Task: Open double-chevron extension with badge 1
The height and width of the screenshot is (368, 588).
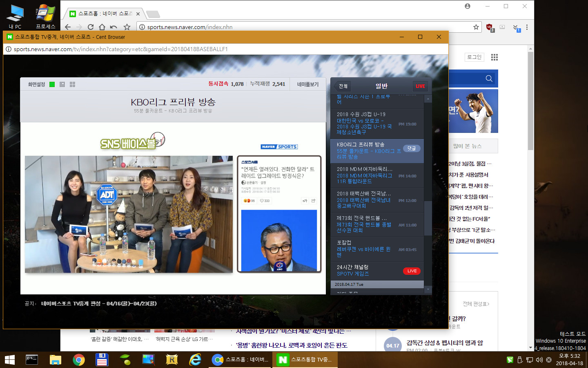Action: pos(516,28)
